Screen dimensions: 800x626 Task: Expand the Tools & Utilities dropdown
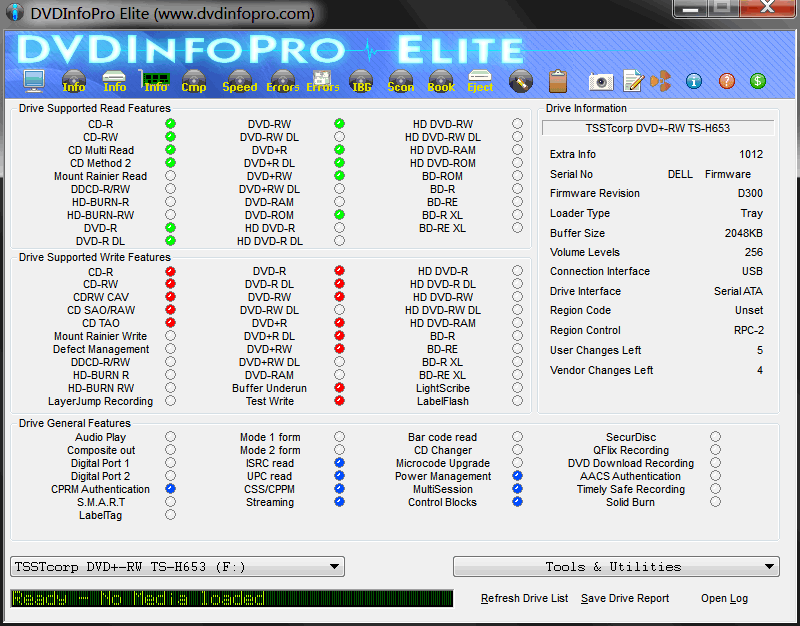click(x=616, y=566)
